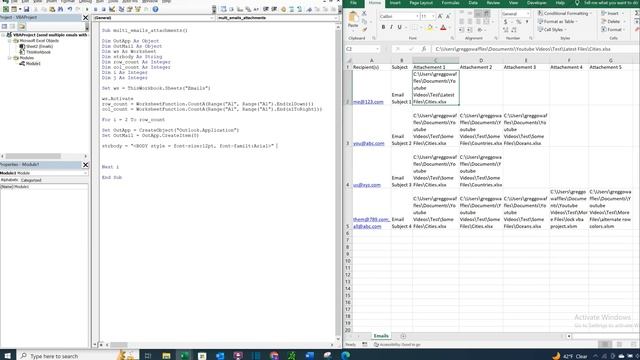Screen dimensions: 640x360
Task: Open Conditional Formatting dropdown
Action: (565, 13)
